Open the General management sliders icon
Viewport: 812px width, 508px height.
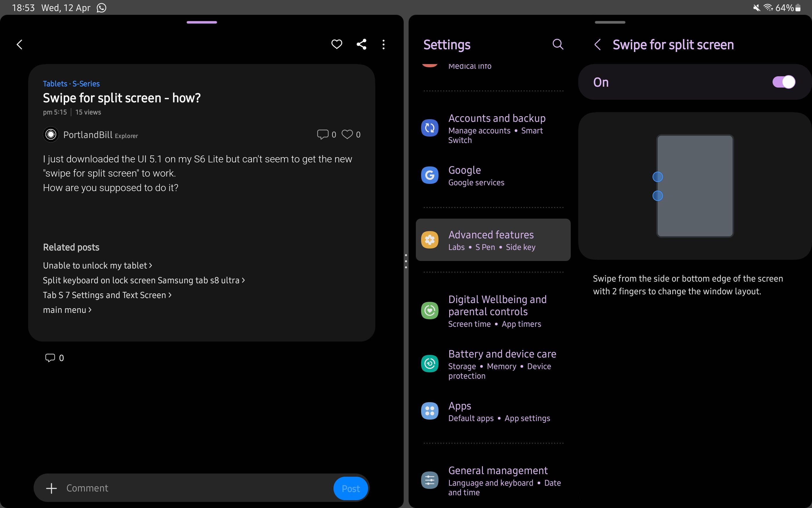(x=429, y=480)
